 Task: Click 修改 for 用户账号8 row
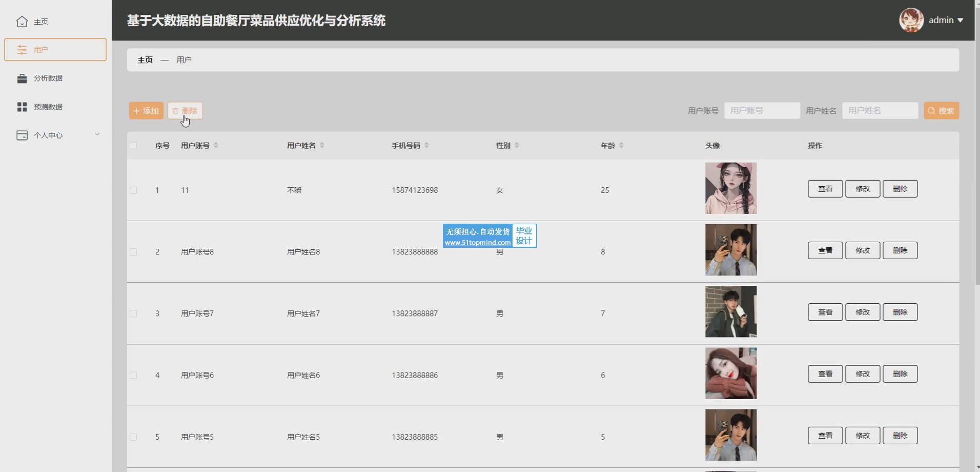[862, 250]
